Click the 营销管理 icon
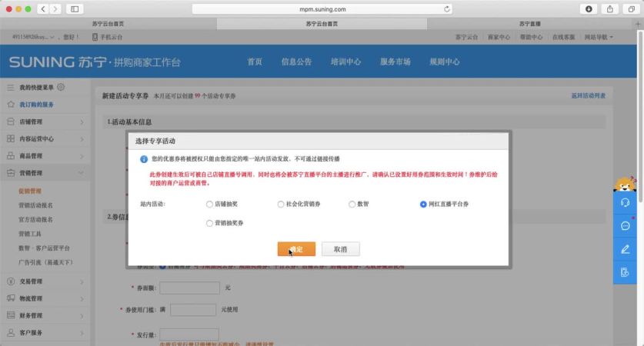The image size is (644, 346). point(11,173)
